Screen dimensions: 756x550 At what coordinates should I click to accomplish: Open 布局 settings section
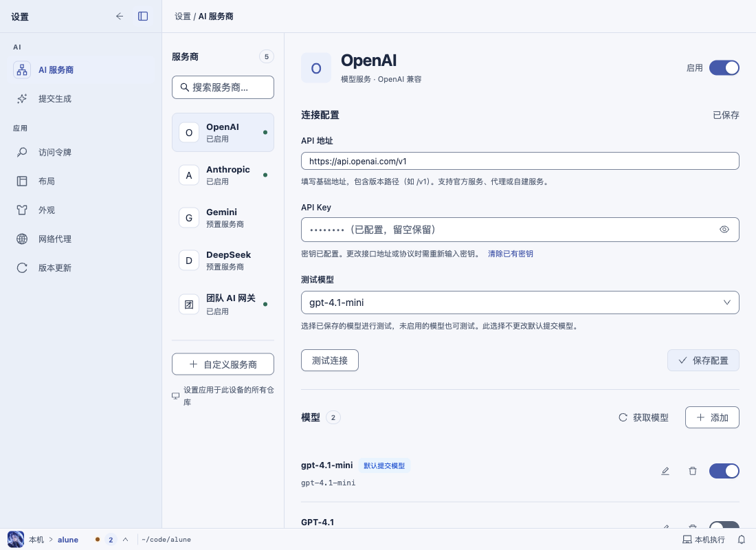point(81,181)
